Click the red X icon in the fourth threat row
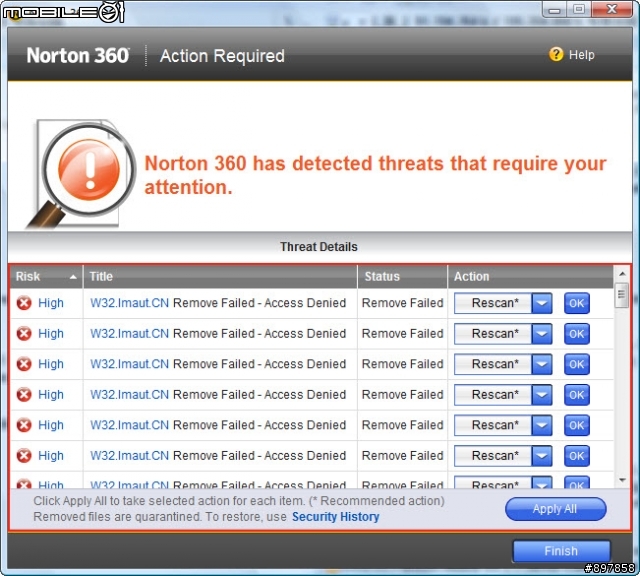Image resolution: width=640 pixels, height=576 pixels. coord(24,395)
